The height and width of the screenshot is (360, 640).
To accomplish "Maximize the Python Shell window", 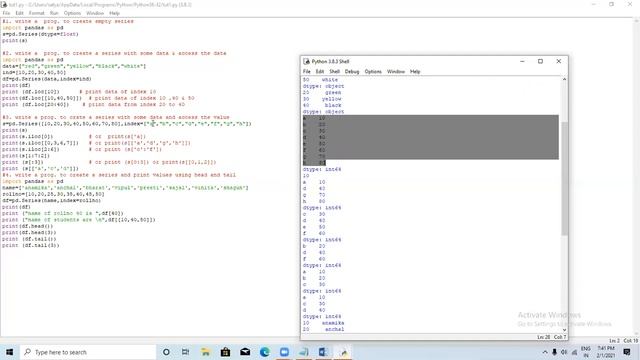I will [540, 61].
